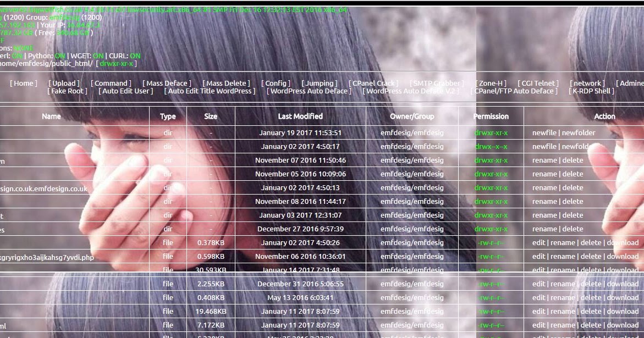Click the Last Modified column header
Screen dimensions: 644x338
pyautogui.click(x=300, y=117)
